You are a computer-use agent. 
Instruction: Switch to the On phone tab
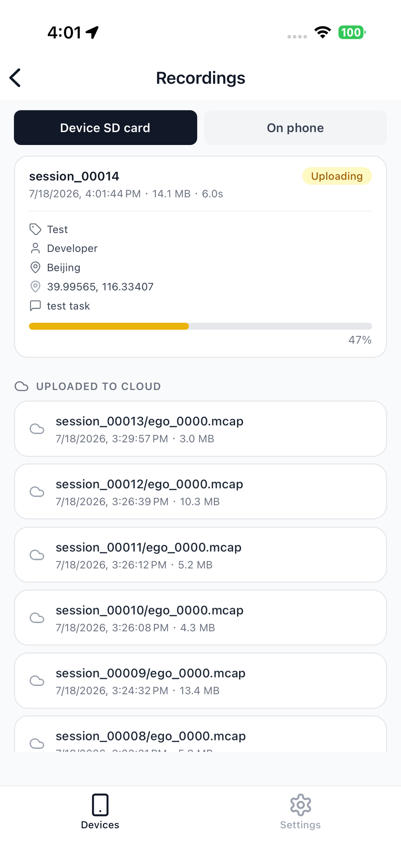point(295,128)
